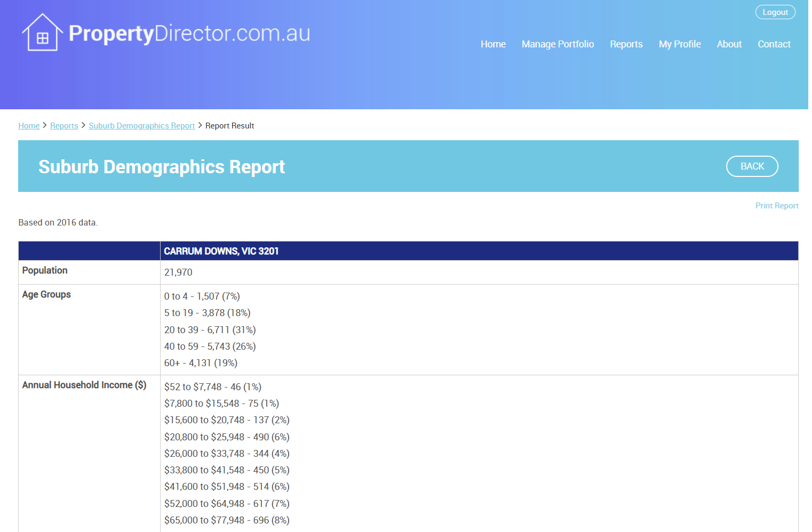Click the house logo icon
Viewport: 812px width, 532px height.
point(42,33)
